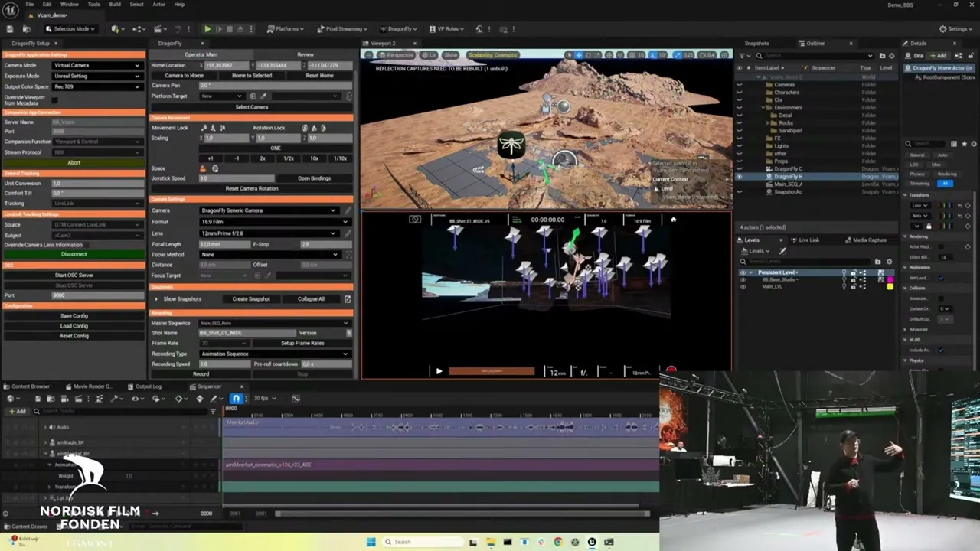Expand the Show Snapshots section
This screenshot has width=980, height=551.
click(x=157, y=299)
